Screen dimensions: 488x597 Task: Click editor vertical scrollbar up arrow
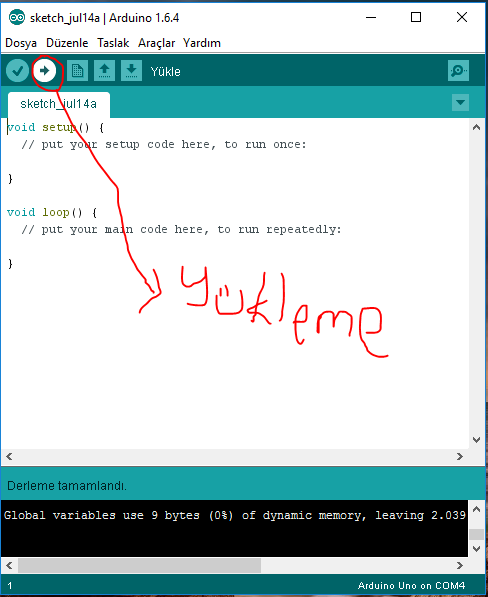[x=476, y=128]
